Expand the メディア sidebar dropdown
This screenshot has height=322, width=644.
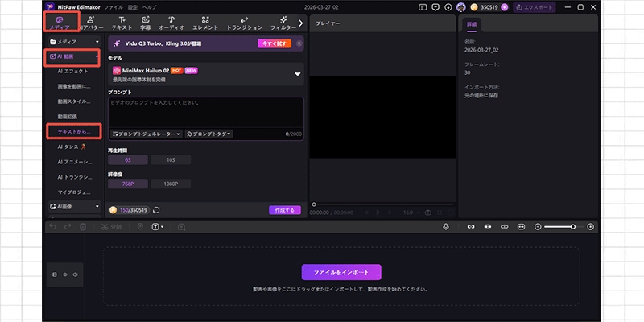(x=97, y=42)
